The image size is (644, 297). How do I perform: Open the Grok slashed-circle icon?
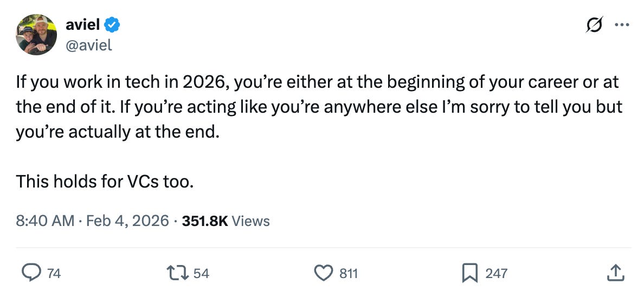point(595,25)
